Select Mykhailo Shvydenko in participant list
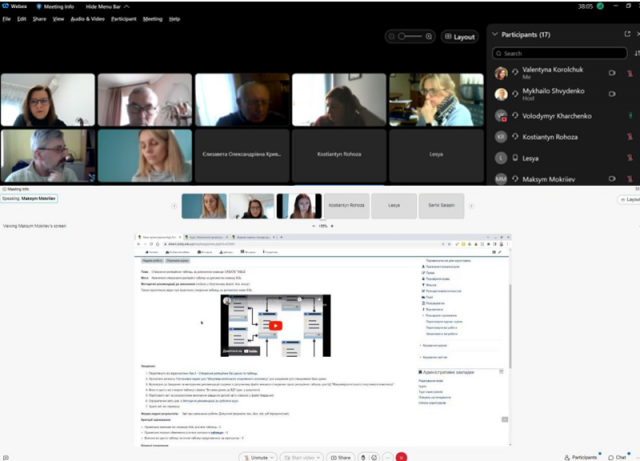 563,94
